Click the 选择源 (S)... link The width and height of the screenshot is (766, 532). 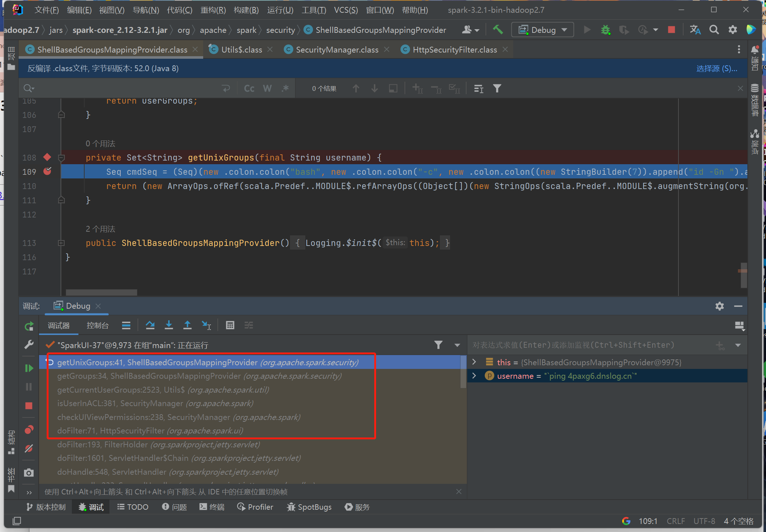point(717,69)
